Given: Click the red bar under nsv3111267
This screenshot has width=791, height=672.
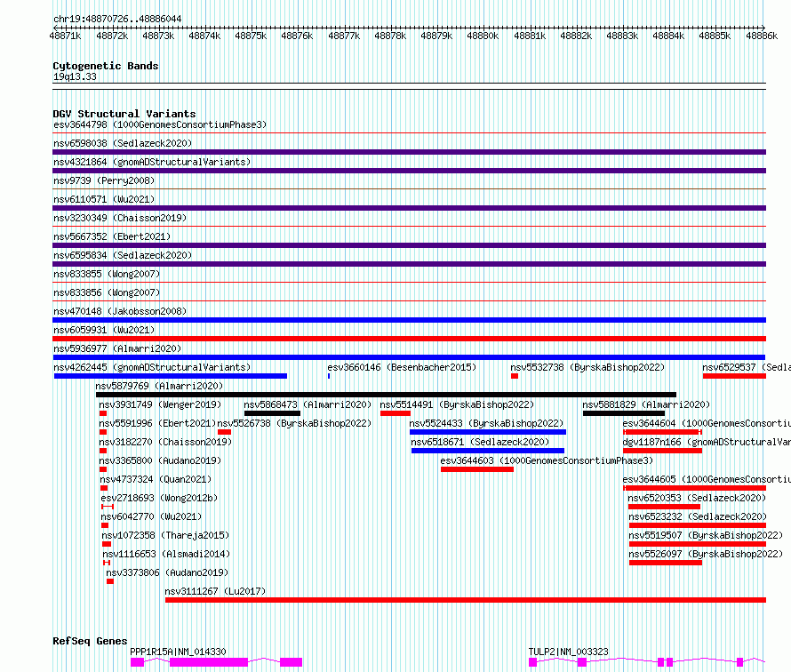Looking at the screenshot, I should click(x=466, y=600).
